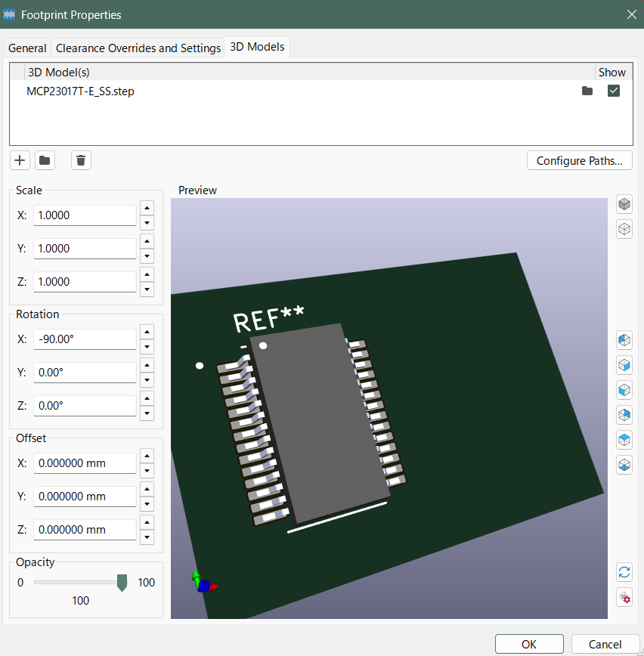Increase Scale X with up arrow
644x656 pixels.
pos(147,208)
